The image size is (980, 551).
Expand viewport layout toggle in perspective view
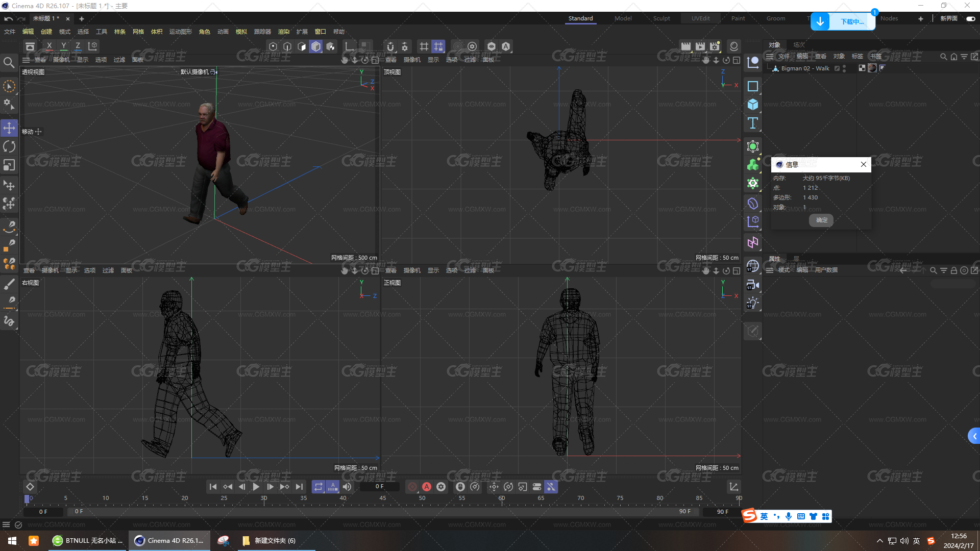click(x=375, y=60)
